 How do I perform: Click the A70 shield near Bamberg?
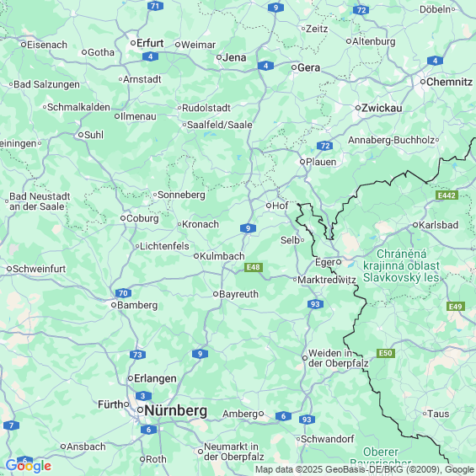[x=123, y=293]
